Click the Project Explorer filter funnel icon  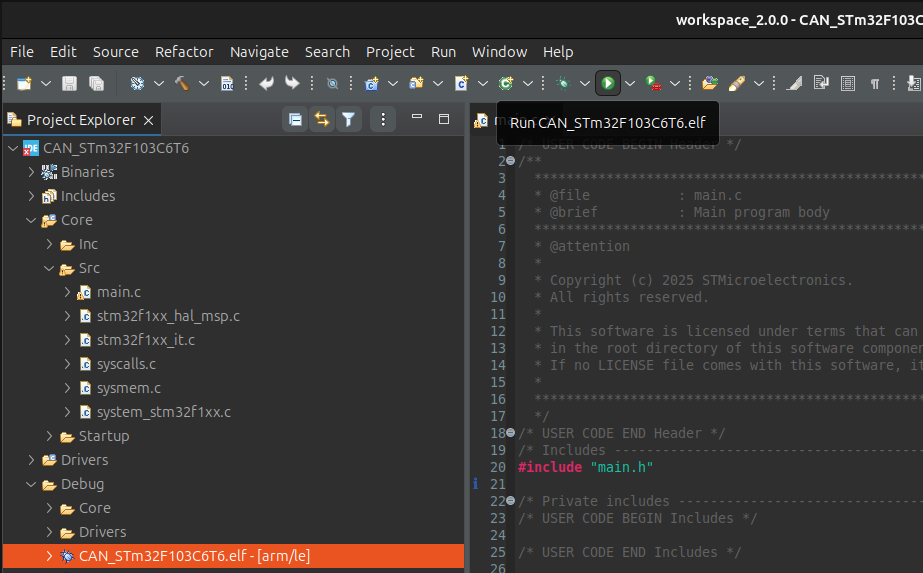coord(348,120)
